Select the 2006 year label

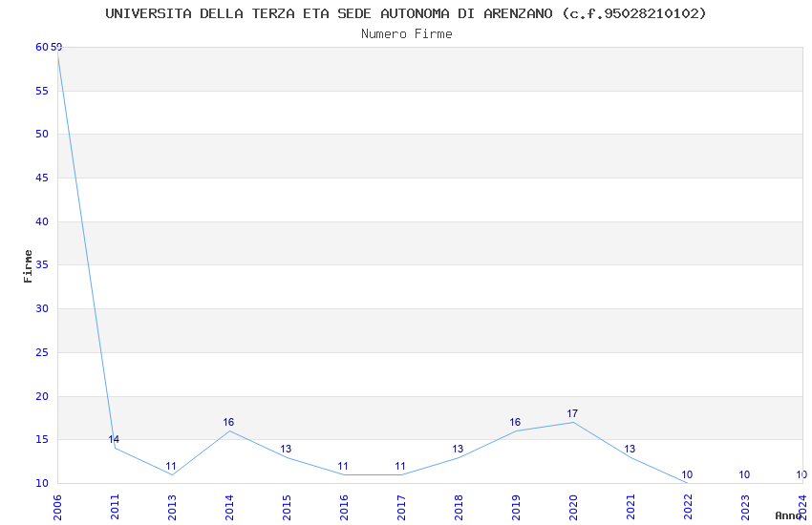click(x=57, y=508)
